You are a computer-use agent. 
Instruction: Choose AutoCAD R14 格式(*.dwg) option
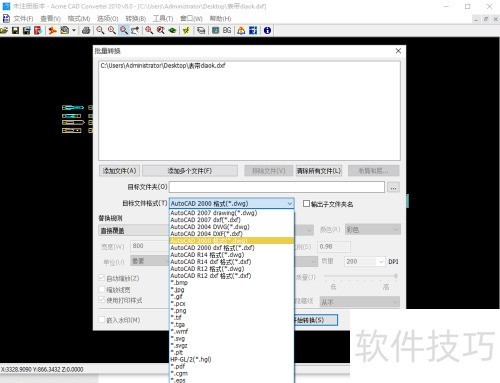[232, 255]
